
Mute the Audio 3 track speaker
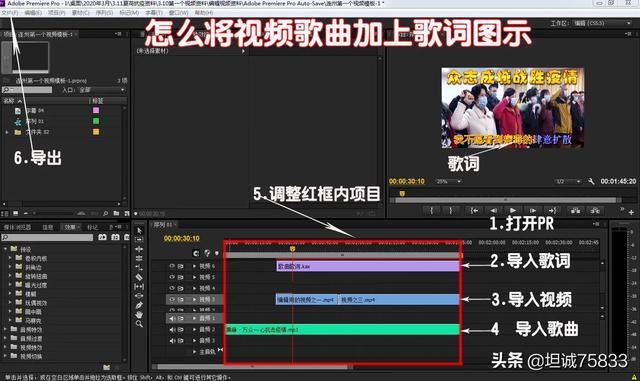pos(172,340)
